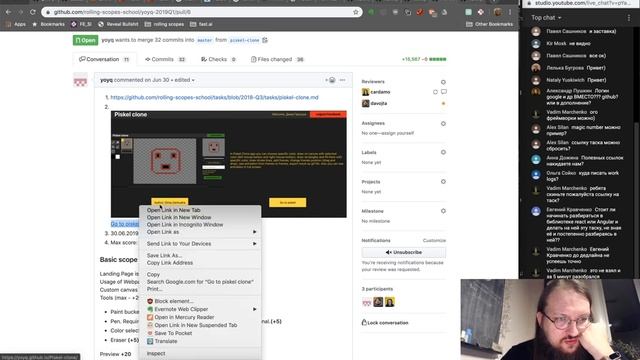The height and width of the screenshot is (360, 640).
Task: Open Top chat dropdown in YouTube chat
Action: pyautogui.click(x=546, y=18)
